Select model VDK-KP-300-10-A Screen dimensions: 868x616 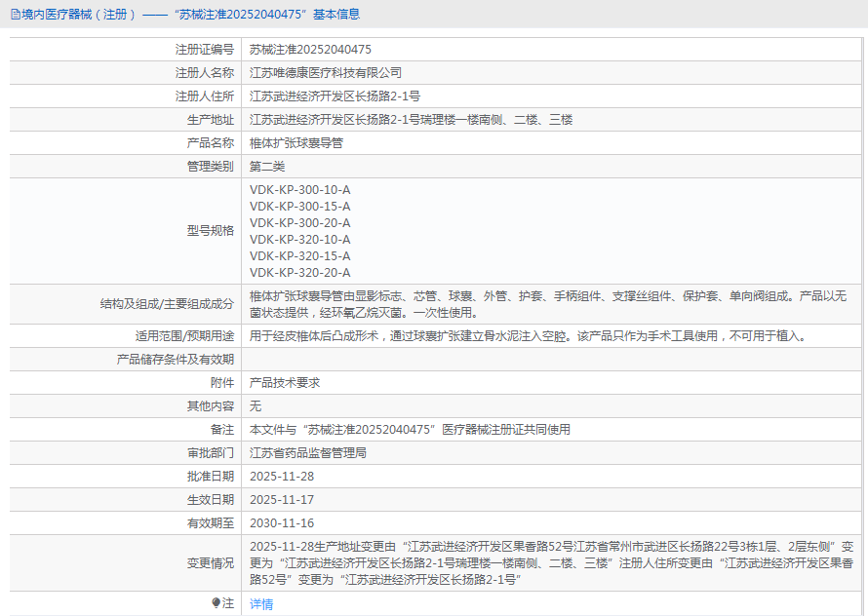click(299, 190)
